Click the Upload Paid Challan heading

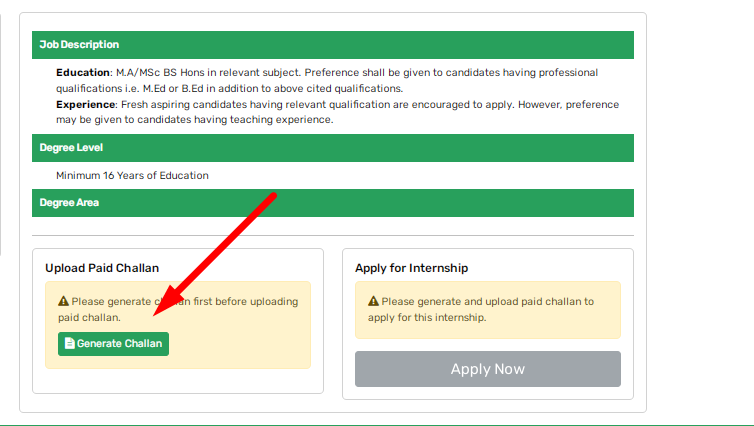tap(102, 268)
